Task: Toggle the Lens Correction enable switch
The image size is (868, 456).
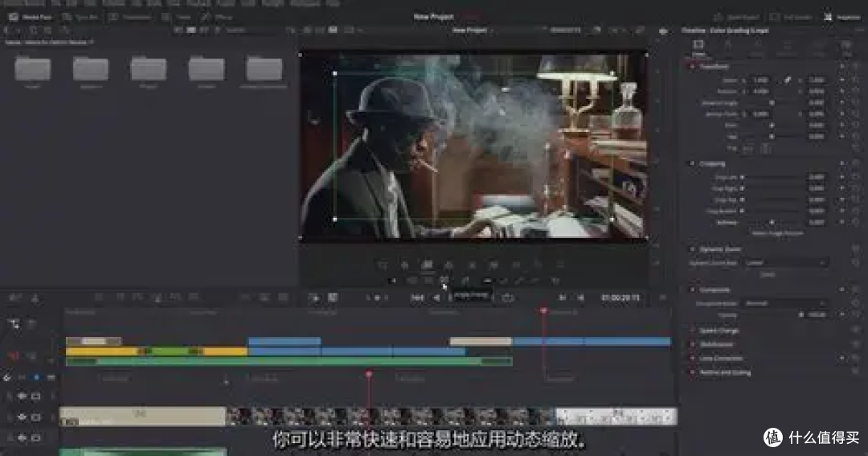Action: click(x=692, y=359)
